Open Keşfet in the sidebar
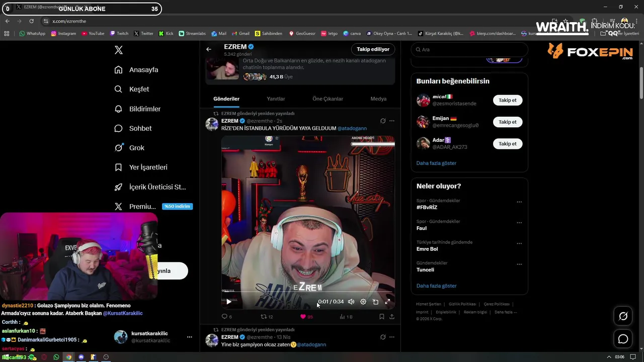This screenshot has width=644, height=362. tap(132, 89)
